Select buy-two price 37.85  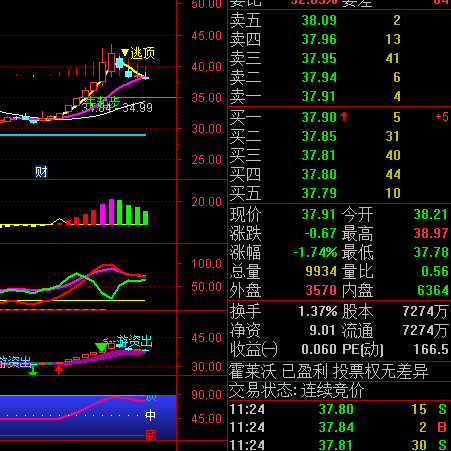pos(319,136)
